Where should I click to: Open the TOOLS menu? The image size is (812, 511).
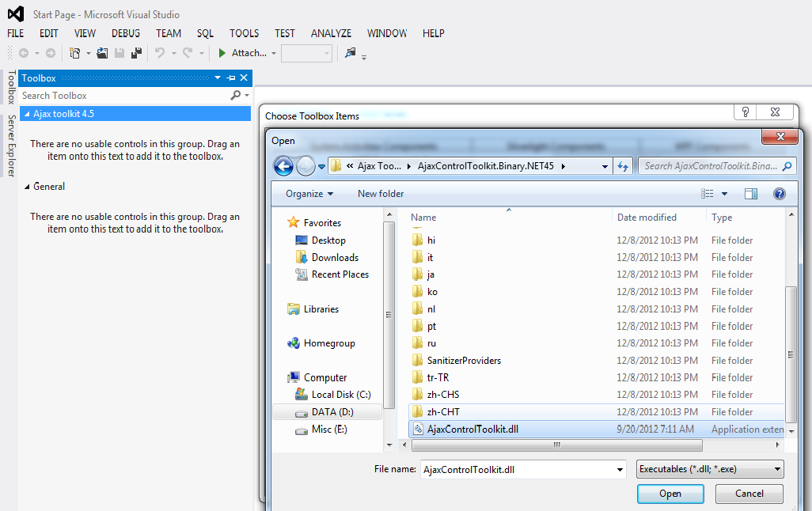245,33
